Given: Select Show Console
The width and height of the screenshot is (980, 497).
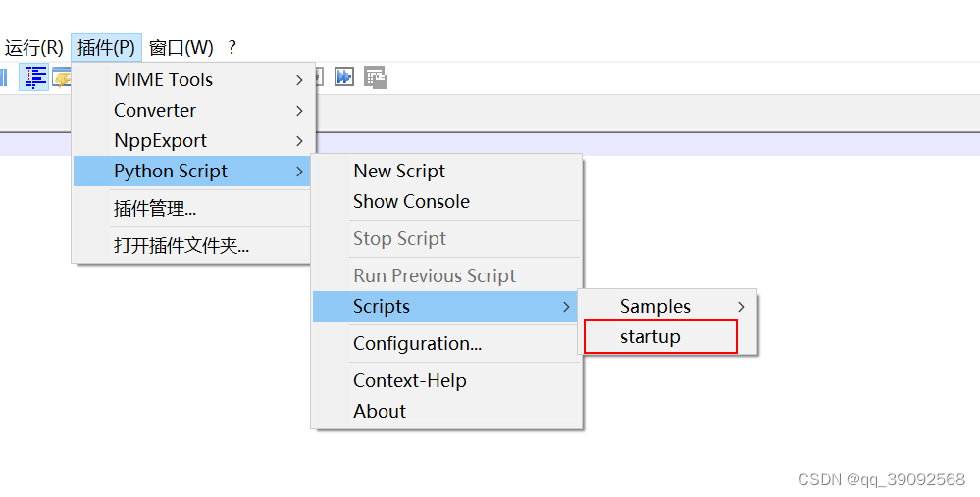Looking at the screenshot, I should click(x=447, y=201).
